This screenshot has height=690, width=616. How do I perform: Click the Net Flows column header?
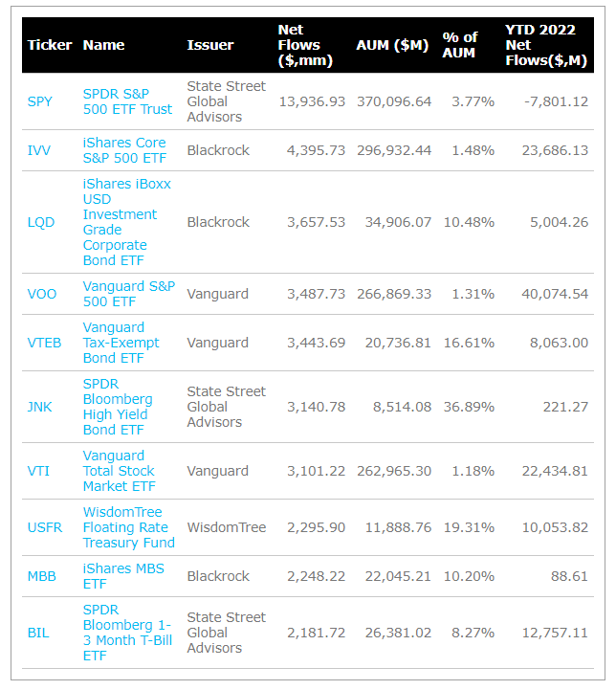pos(305,45)
